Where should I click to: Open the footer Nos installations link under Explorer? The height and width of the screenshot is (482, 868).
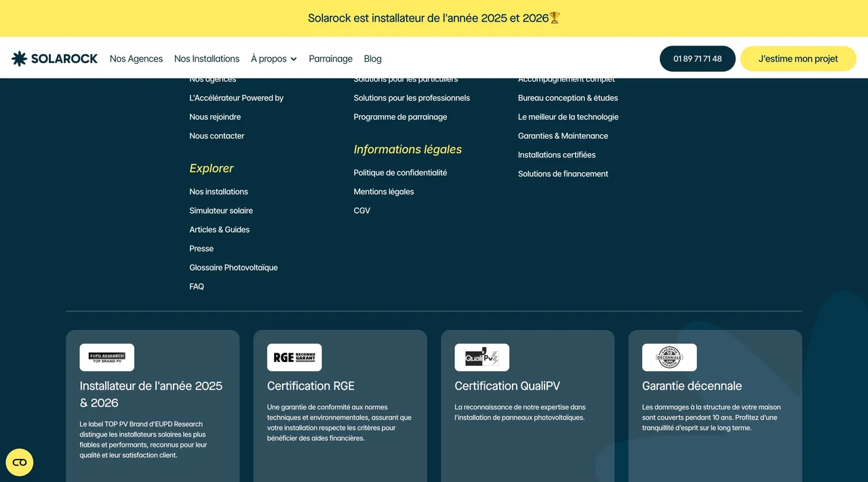(219, 192)
